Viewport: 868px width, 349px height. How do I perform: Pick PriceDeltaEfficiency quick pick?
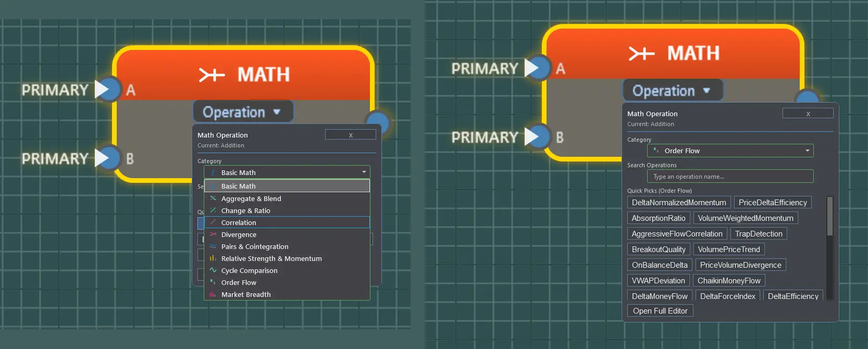(773, 203)
